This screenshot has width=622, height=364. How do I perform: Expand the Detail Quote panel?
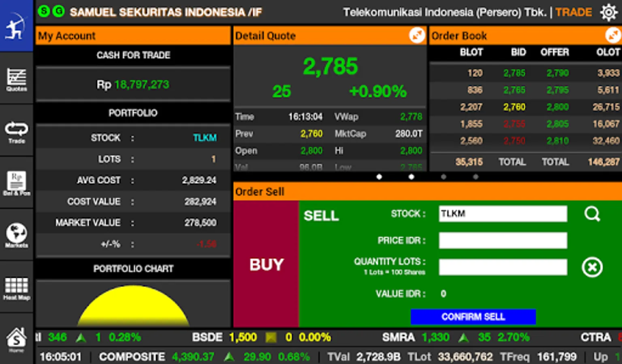[417, 35]
